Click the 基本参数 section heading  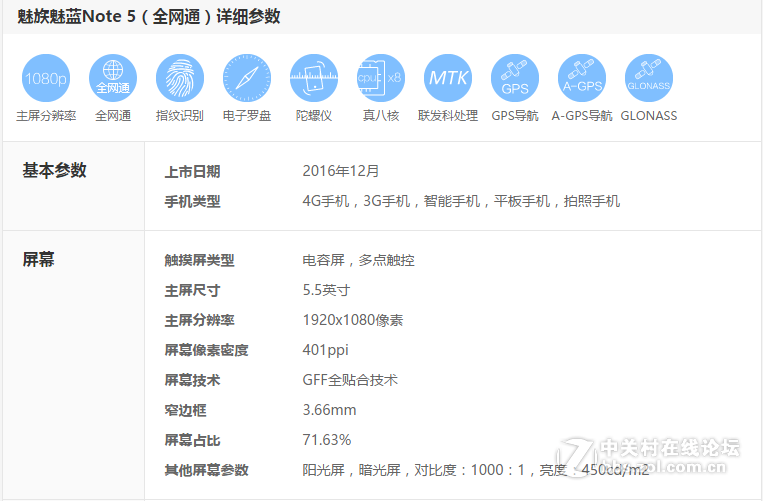click(54, 170)
